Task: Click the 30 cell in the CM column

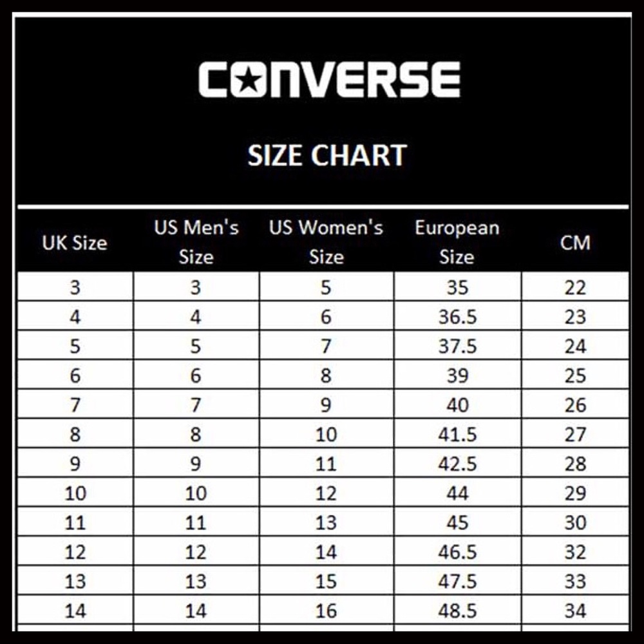Action: click(x=575, y=522)
